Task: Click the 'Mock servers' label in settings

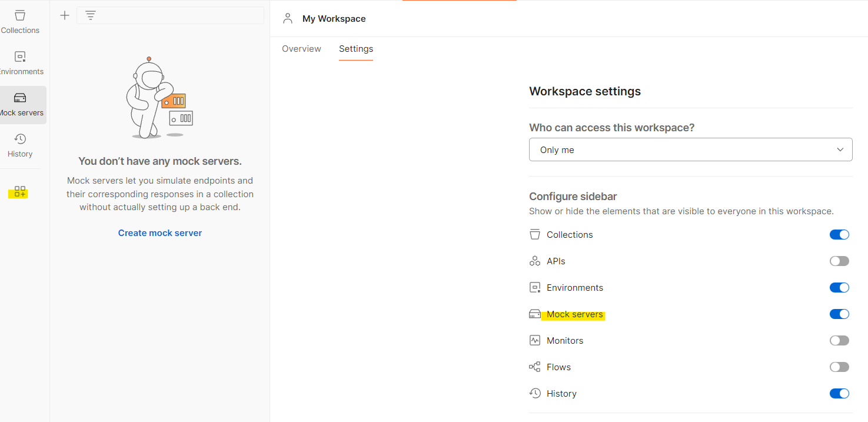Action: coord(575,314)
